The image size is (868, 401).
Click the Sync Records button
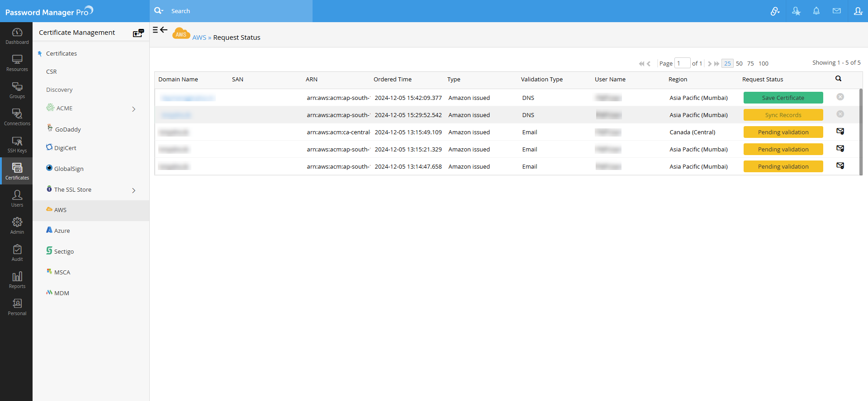(x=783, y=115)
